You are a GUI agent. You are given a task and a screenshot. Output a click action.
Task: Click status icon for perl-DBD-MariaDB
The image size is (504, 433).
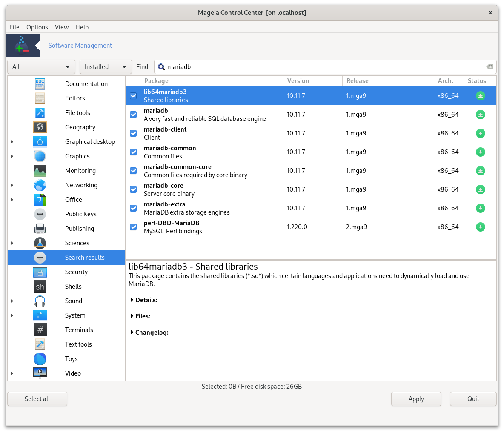pyautogui.click(x=480, y=227)
